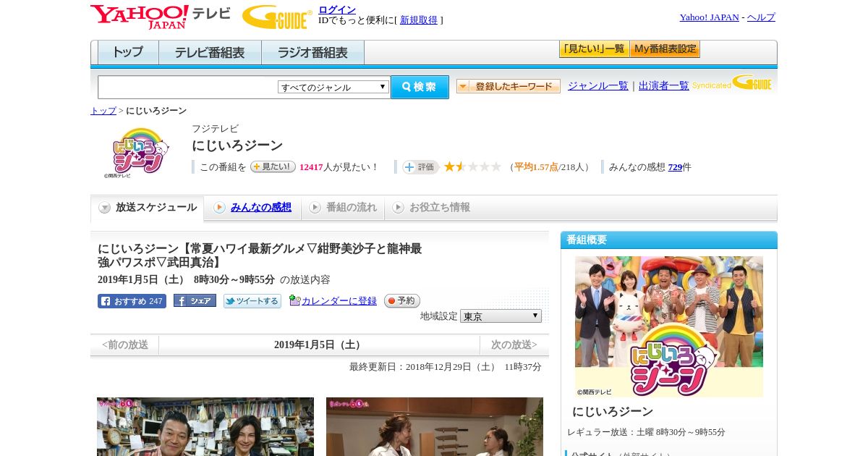The width and height of the screenshot is (868, 456).
Task: Open the 出演者一覧 link
Action: (664, 85)
